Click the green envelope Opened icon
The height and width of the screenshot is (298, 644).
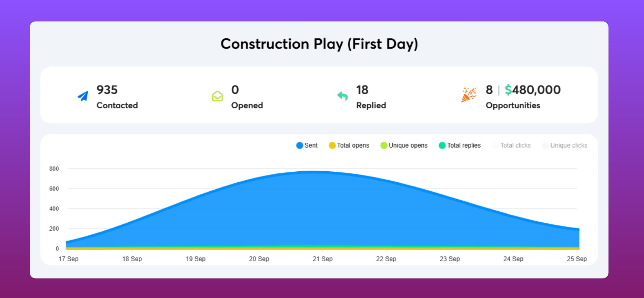[x=217, y=96]
